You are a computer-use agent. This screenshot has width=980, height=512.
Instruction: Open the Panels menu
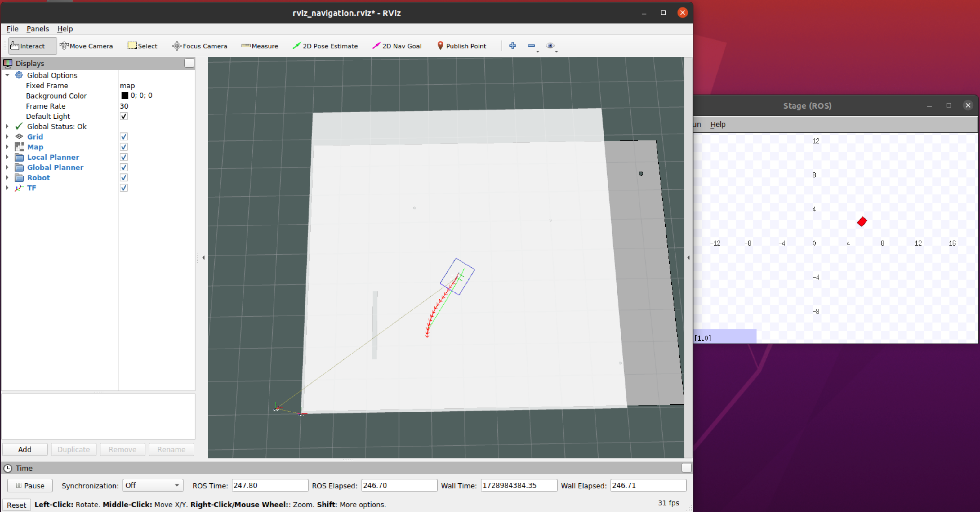tap(37, 29)
